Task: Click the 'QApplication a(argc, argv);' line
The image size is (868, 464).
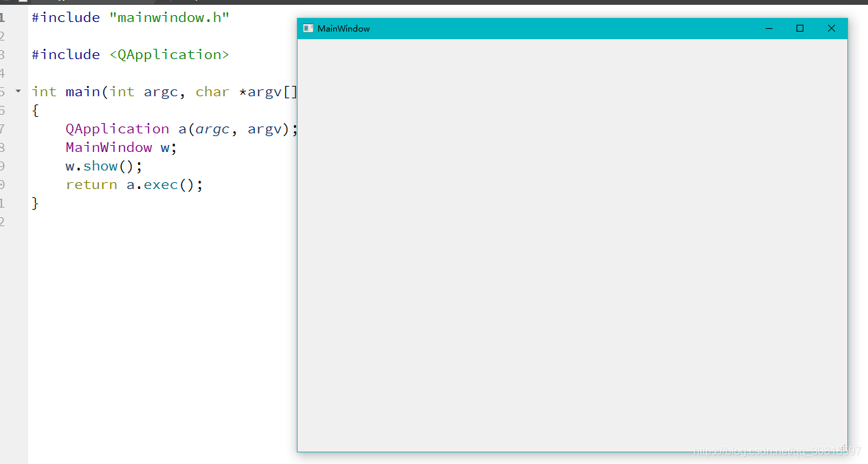Action: point(181,129)
